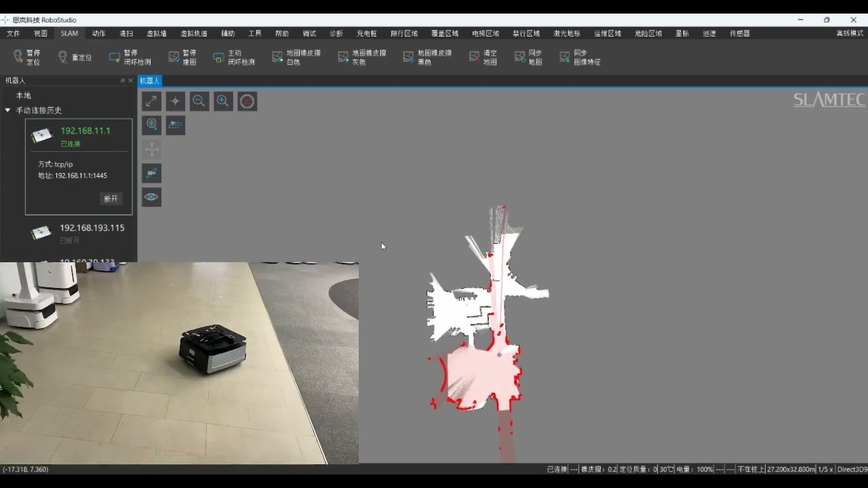Viewport: 868px width, 488px height.
Task: Open the 虚拟轨道 menu
Action: coord(194,33)
